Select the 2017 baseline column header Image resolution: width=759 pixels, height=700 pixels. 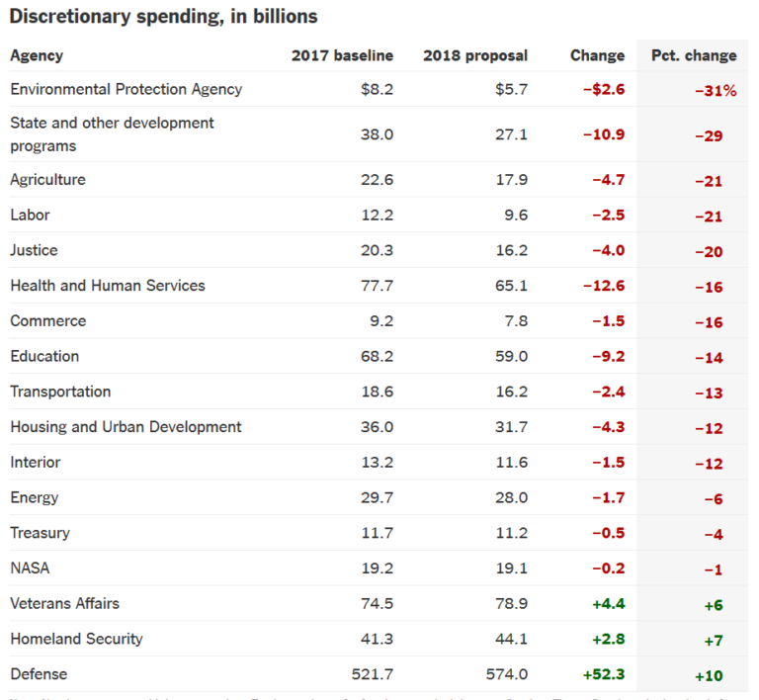click(342, 55)
